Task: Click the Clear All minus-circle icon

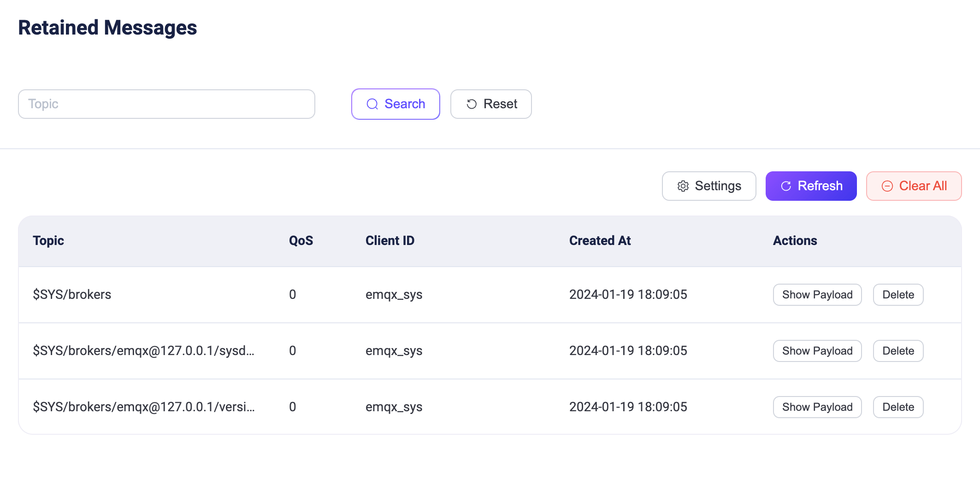Action: (x=887, y=186)
